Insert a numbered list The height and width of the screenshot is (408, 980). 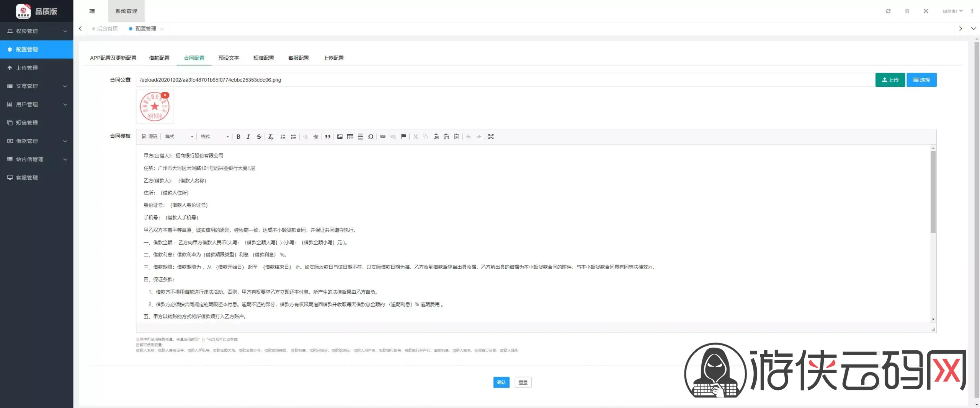tap(283, 137)
